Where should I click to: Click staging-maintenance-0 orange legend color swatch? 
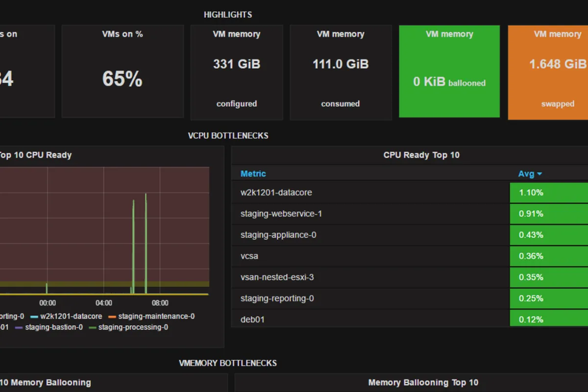coord(112,317)
